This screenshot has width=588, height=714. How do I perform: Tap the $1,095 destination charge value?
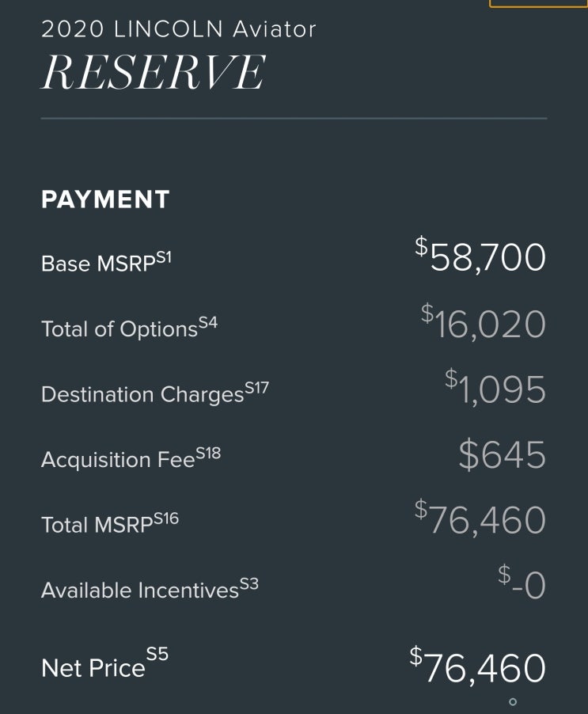click(495, 388)
